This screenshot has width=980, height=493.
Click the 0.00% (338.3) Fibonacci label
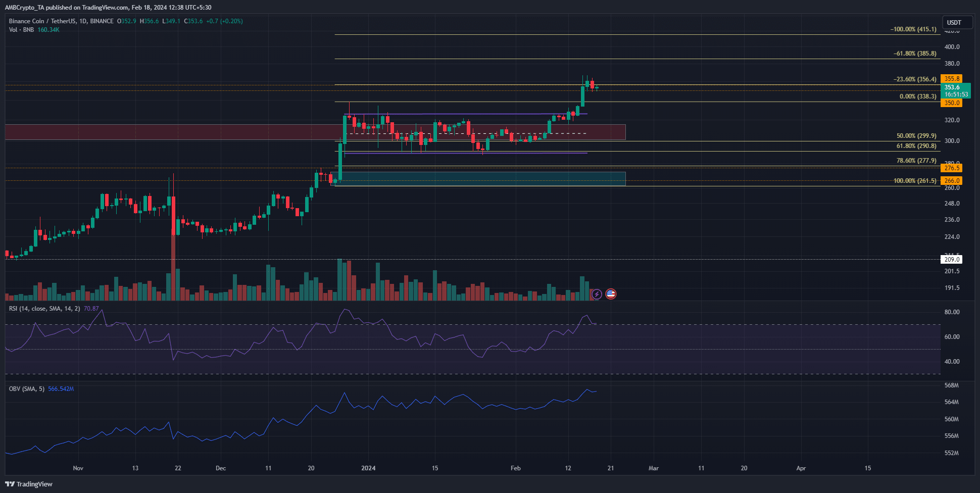pos(918,96)
